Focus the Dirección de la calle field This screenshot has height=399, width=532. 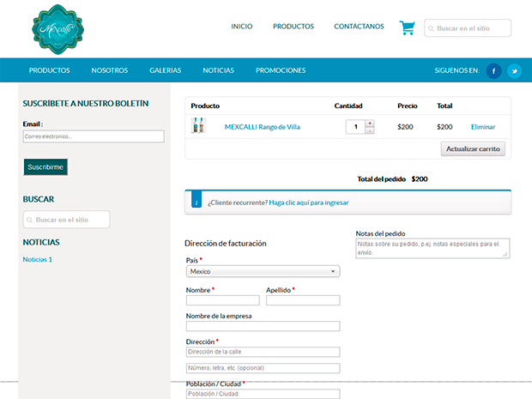tap(263, 352)
